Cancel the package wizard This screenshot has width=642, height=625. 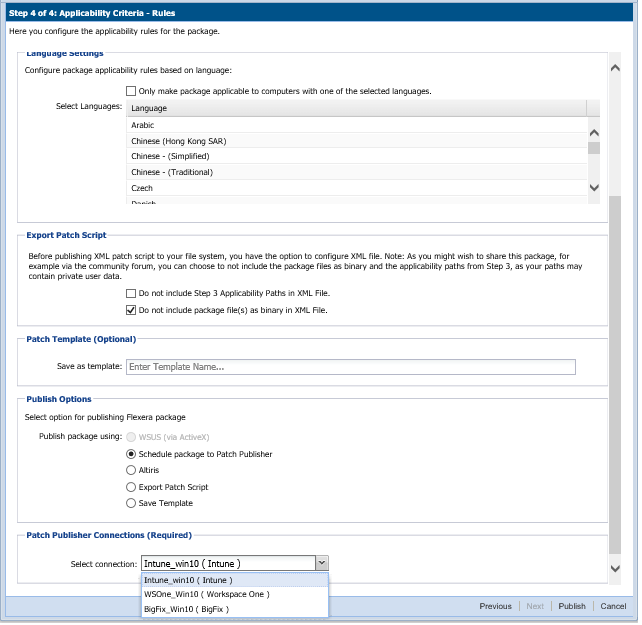tap(613, 606)
